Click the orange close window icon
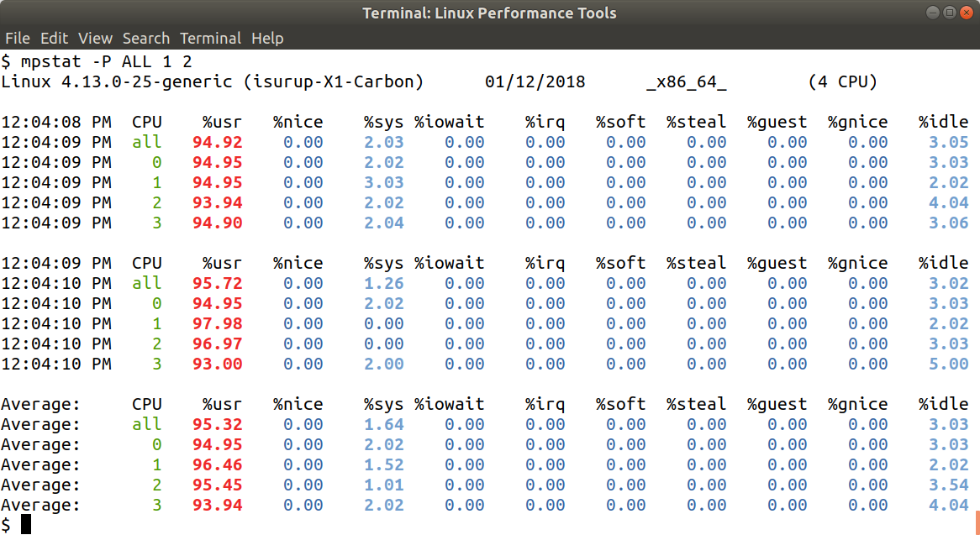This screenshot has width=980, height=535. [965, 13]
